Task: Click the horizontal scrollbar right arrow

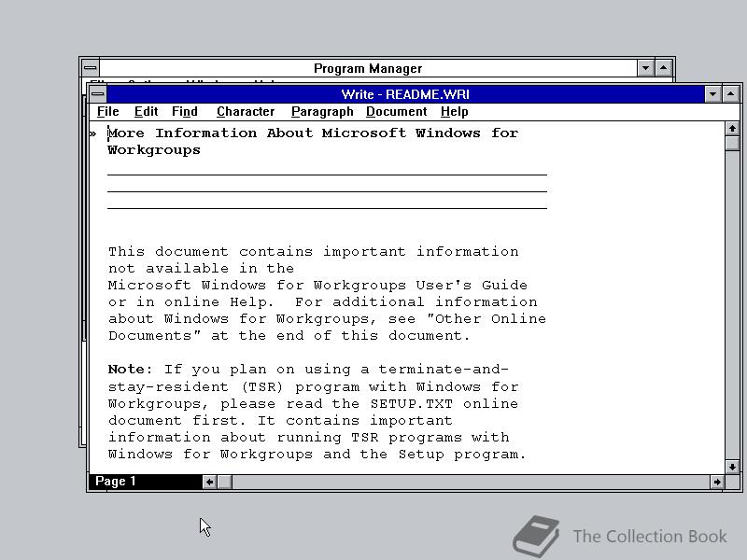Action: pos(717,482)
